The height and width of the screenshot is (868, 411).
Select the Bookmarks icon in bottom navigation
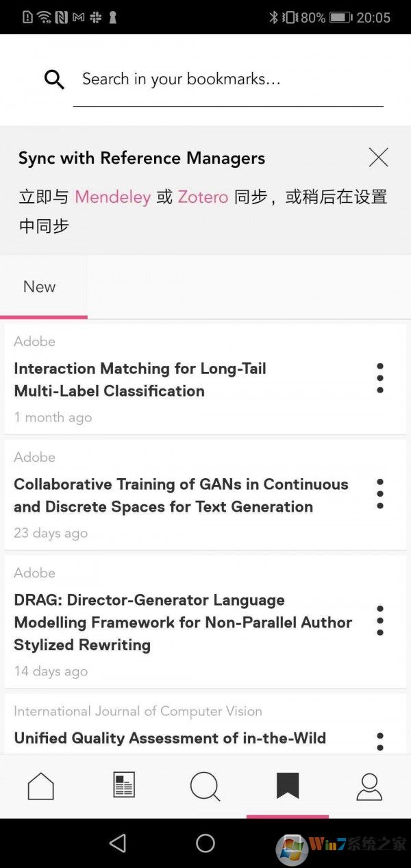point(287,786)
